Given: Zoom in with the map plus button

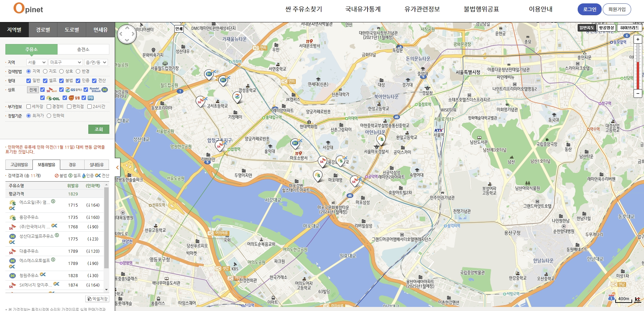Looking at the screenshot, I should coord(638,39).
